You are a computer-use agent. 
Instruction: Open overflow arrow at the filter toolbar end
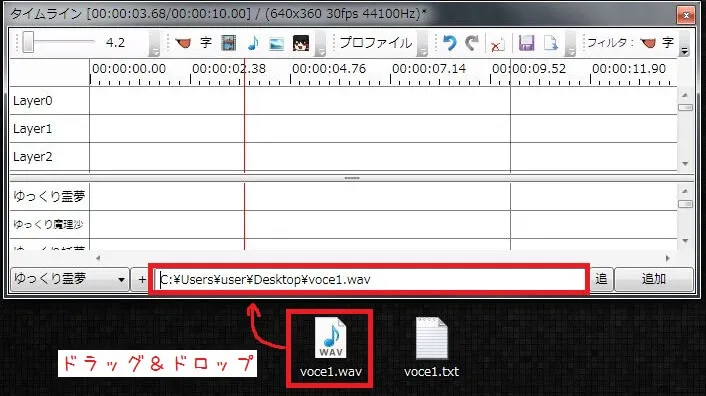point(684,44)
